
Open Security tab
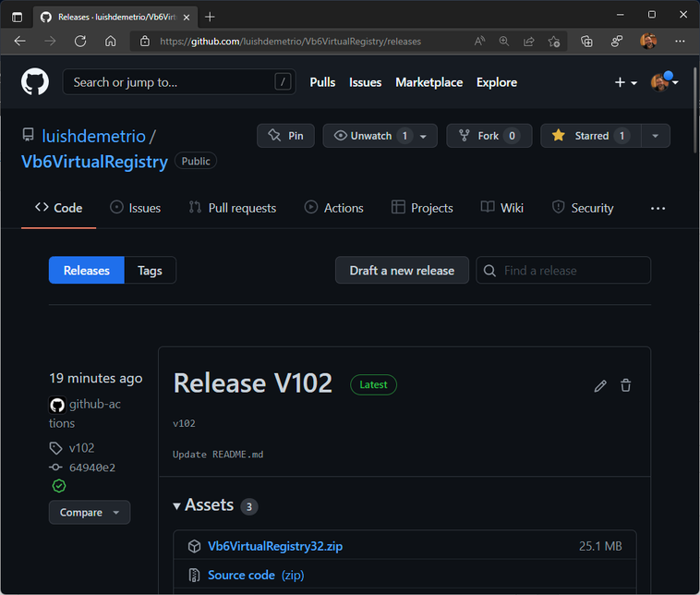click(x=583, y=208)
